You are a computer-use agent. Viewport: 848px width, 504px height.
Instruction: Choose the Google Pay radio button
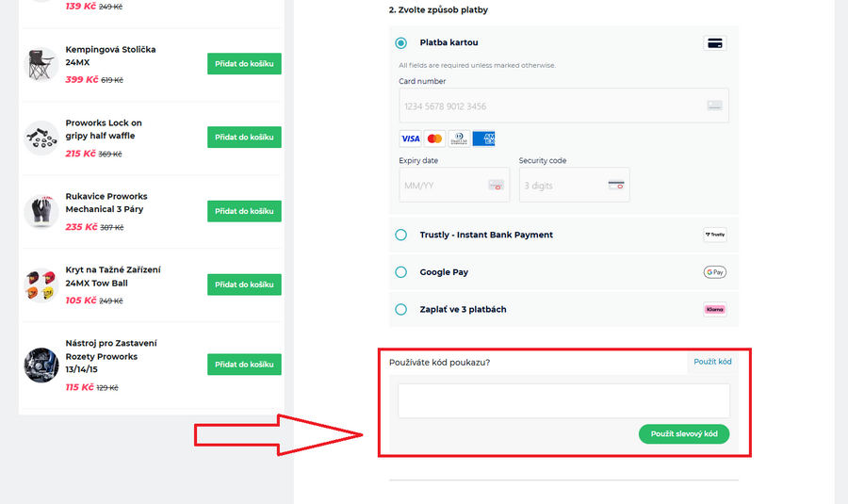[401, 272]
